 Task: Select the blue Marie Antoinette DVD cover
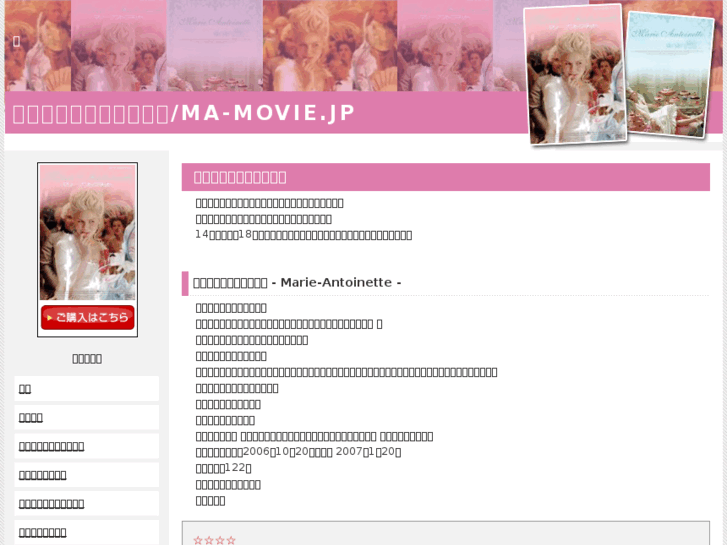669,74
